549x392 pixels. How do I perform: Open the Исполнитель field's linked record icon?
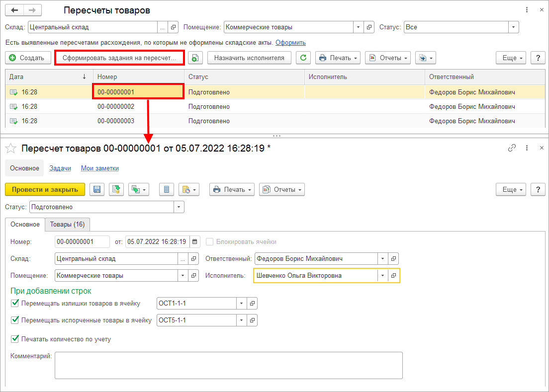pyautogui.click(x=393, y=276)
